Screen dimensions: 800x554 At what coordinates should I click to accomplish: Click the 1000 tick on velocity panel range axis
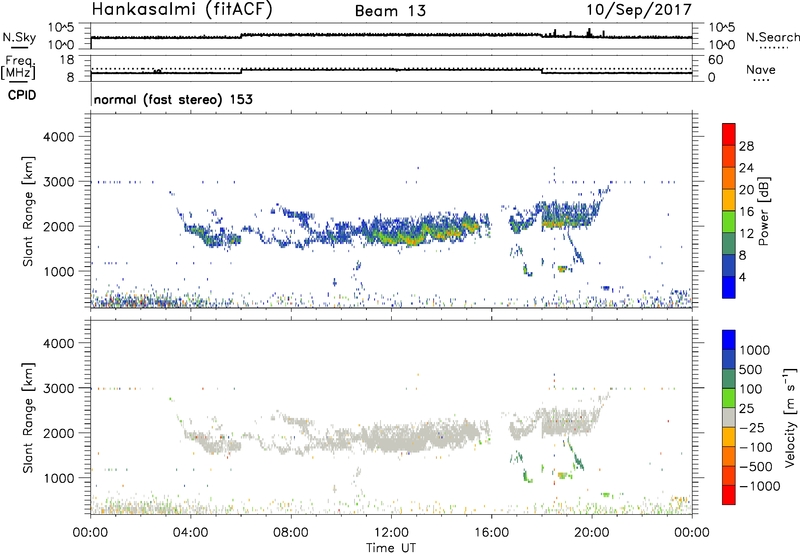click(59, 478)
